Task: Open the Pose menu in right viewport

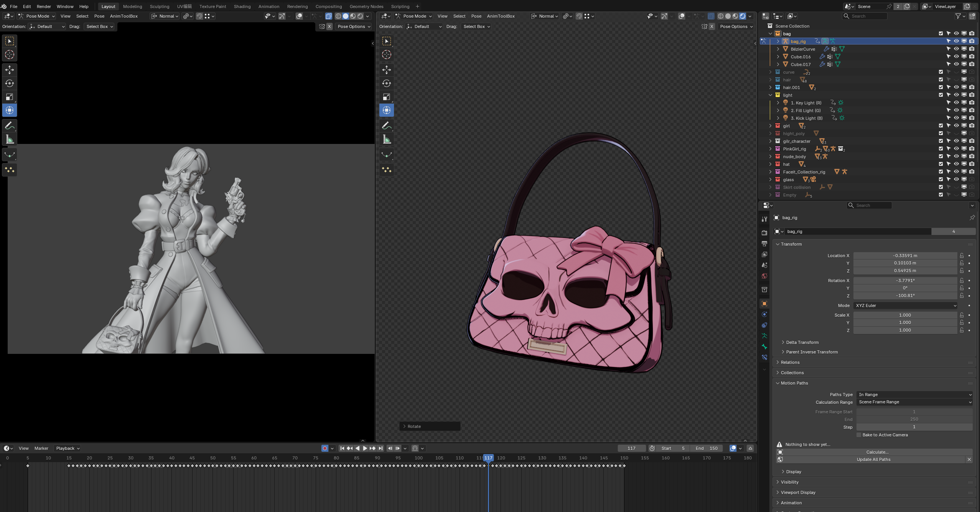Action: click(x=476, y=16)
